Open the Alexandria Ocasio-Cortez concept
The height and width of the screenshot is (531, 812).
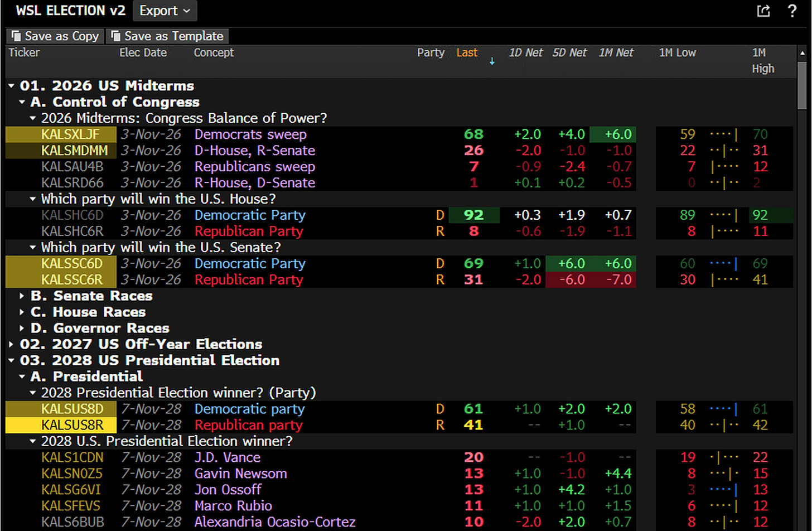[x=275, y=523]
